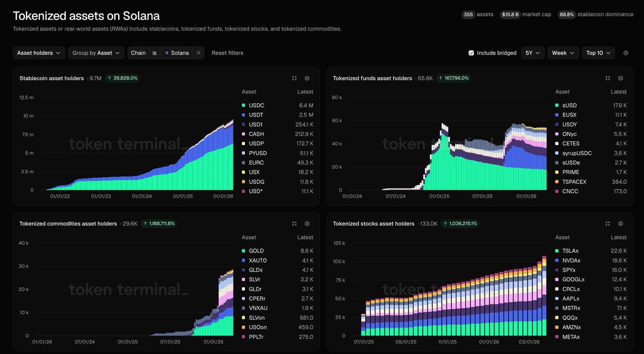
Task: Remove the Solana chain filter
Action: point(198,53)
